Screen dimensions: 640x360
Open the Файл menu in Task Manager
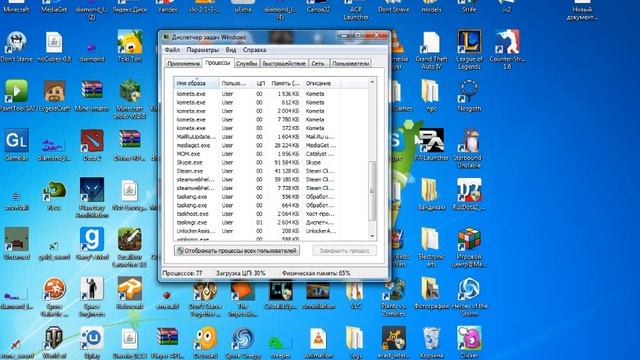(x=172, y=50)
